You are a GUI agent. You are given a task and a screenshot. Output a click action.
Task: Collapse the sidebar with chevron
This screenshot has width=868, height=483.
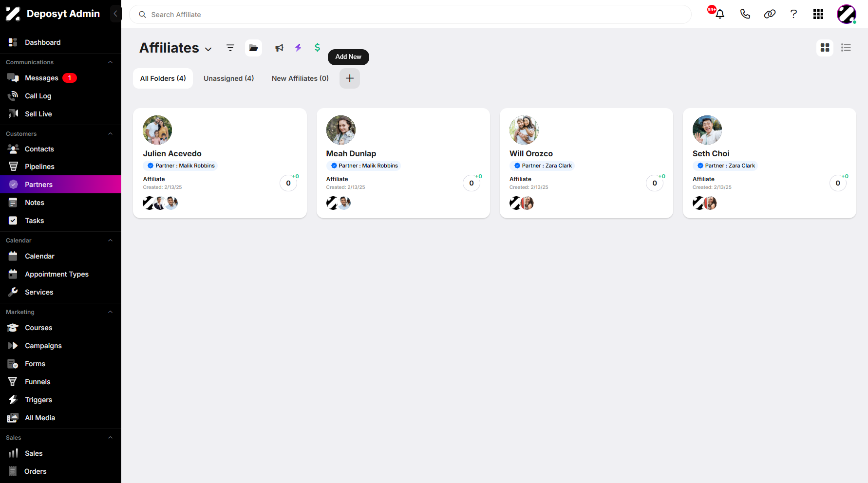click(x=115, y=14)
